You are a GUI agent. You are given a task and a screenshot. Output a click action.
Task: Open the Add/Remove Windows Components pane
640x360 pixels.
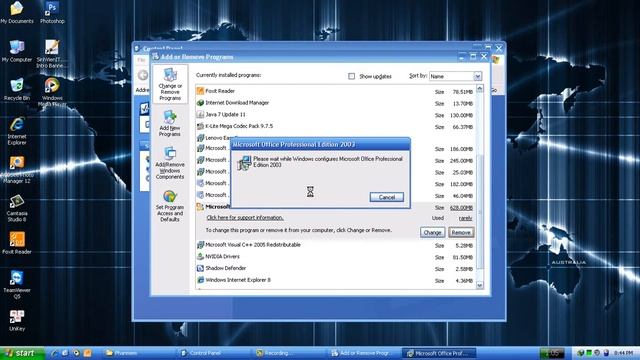point(170,163)
